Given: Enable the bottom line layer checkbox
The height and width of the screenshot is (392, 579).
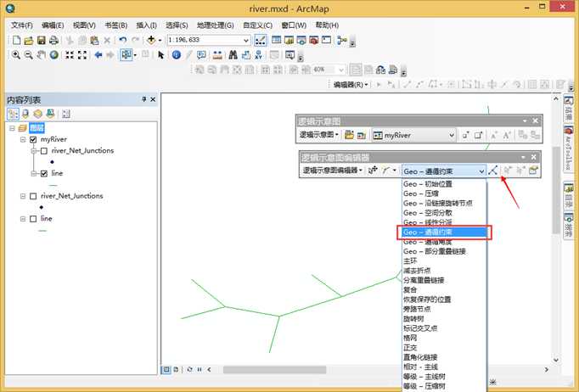Looking at the screenshot, I should (32, 218).
